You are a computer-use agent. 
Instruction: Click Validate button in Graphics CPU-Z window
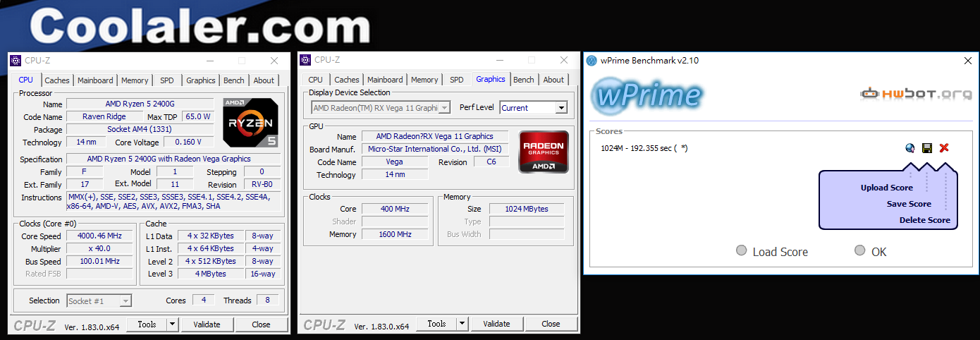pyautogui.click(x=496, y=324)
